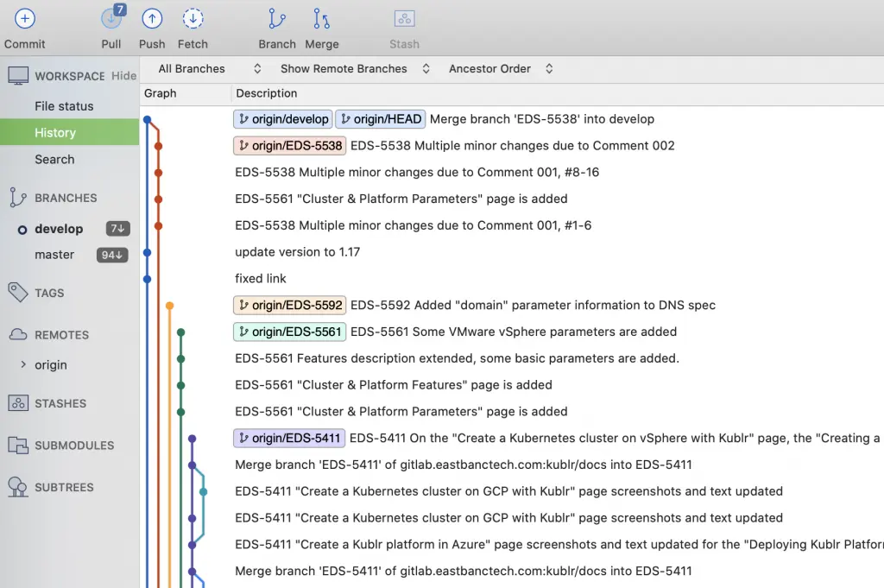Click the Description column header

point(266,93)
